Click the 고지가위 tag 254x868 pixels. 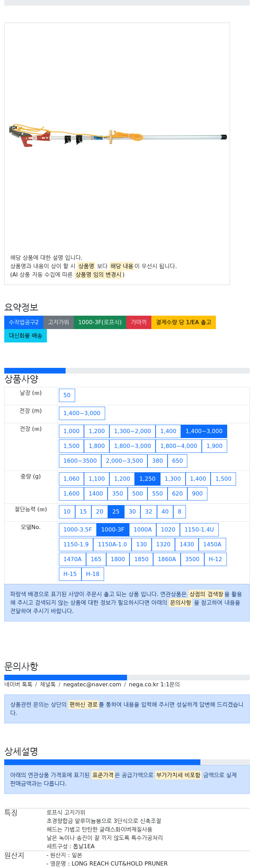pyautogui.click(x=59, y=322)
